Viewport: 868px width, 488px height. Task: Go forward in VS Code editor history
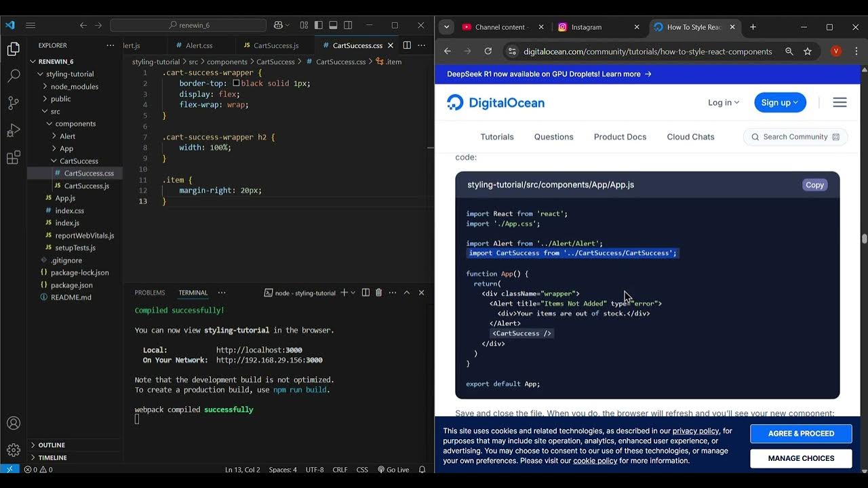coord(98,25)
